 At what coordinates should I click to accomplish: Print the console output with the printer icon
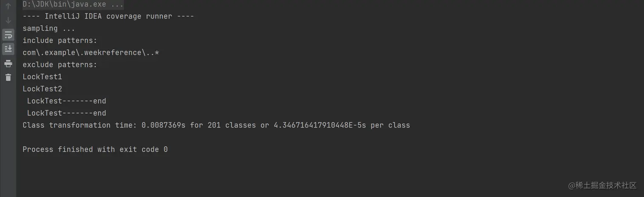(8, 64)
